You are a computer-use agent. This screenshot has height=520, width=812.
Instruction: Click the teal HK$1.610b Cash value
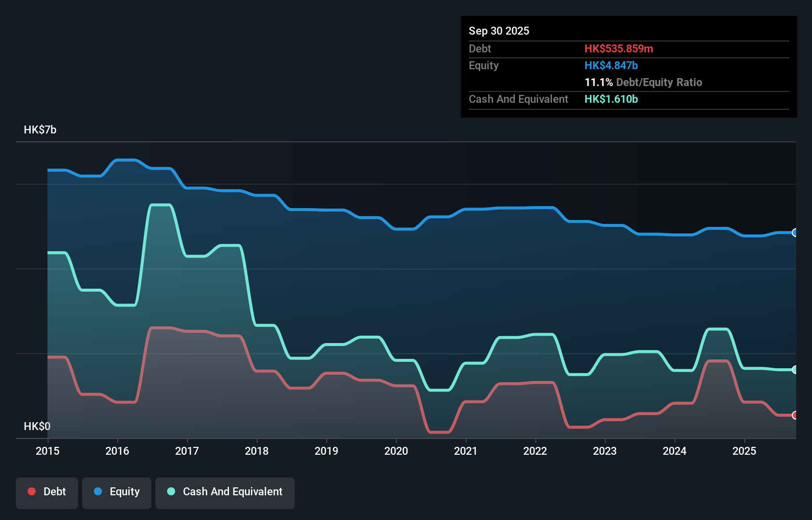(611, 99)
